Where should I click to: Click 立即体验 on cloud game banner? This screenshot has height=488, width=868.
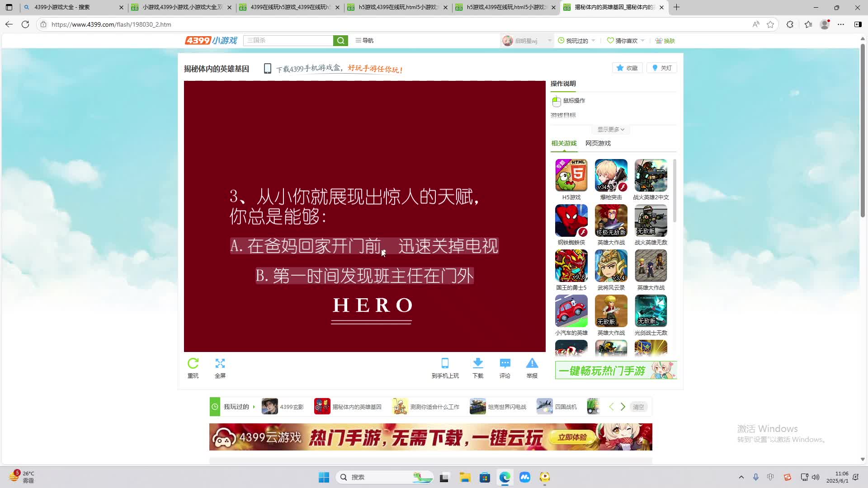(x=572, y=437)
